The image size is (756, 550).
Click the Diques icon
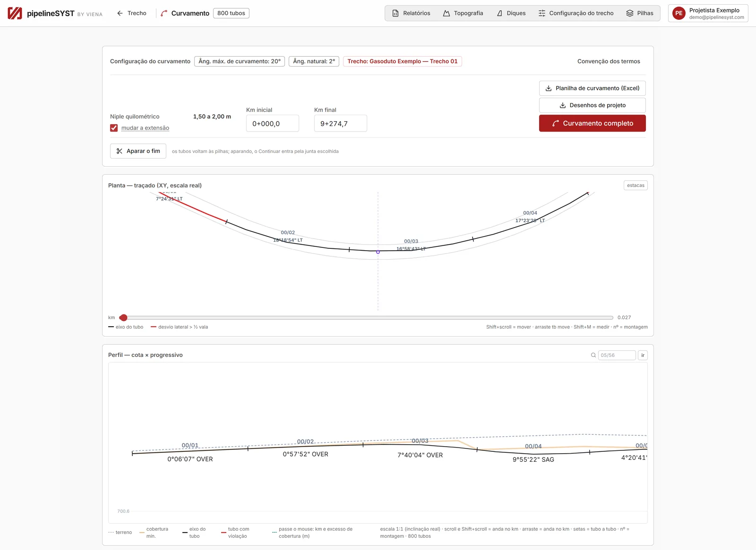[x=499, y=13]
